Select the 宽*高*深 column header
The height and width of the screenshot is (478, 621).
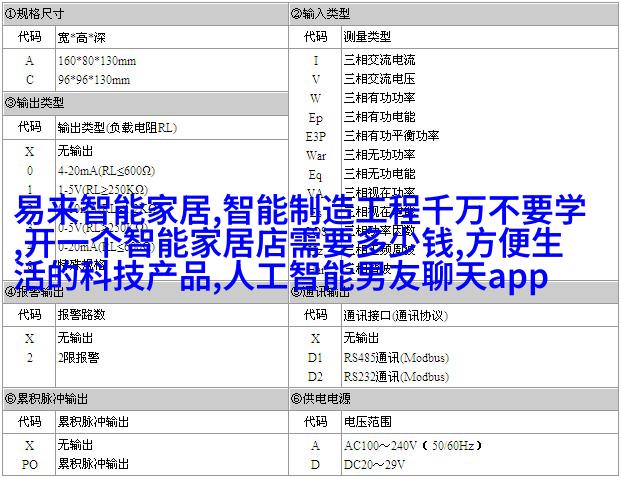[82, 38]
